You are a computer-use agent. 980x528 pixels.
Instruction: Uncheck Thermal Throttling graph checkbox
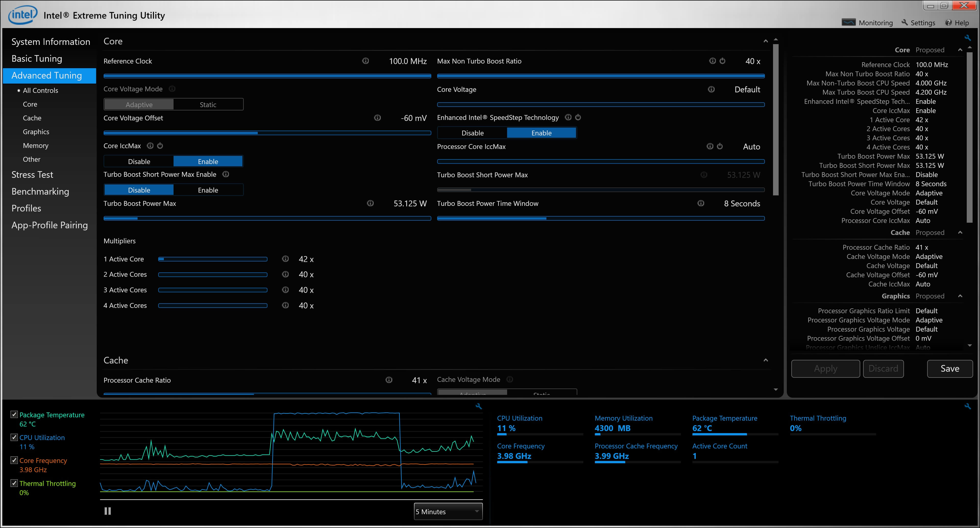tap(14, 483)
